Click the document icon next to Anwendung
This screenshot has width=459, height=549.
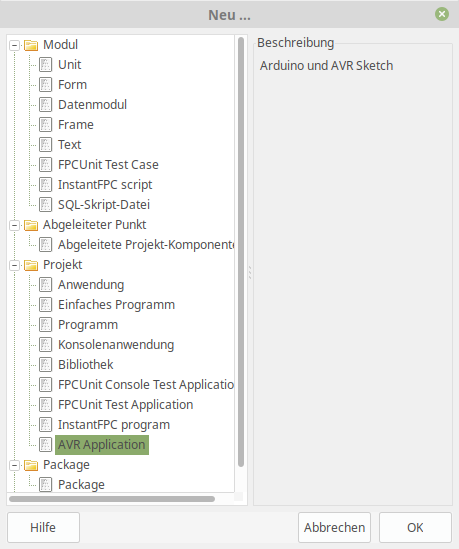coord(46,285)
